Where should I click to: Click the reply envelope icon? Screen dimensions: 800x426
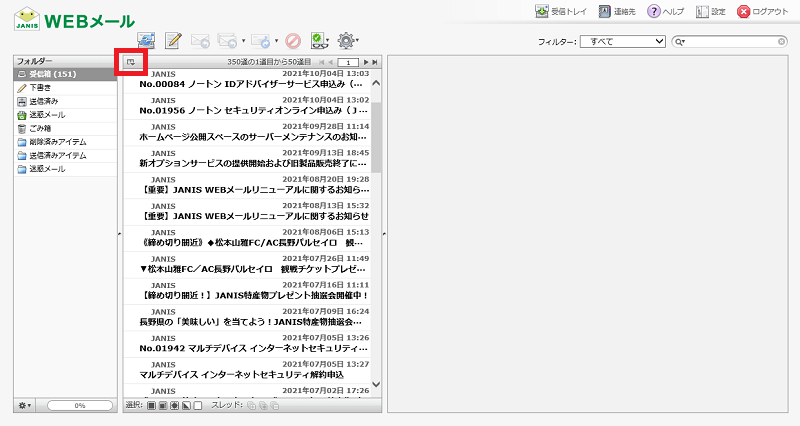point(200,40)
